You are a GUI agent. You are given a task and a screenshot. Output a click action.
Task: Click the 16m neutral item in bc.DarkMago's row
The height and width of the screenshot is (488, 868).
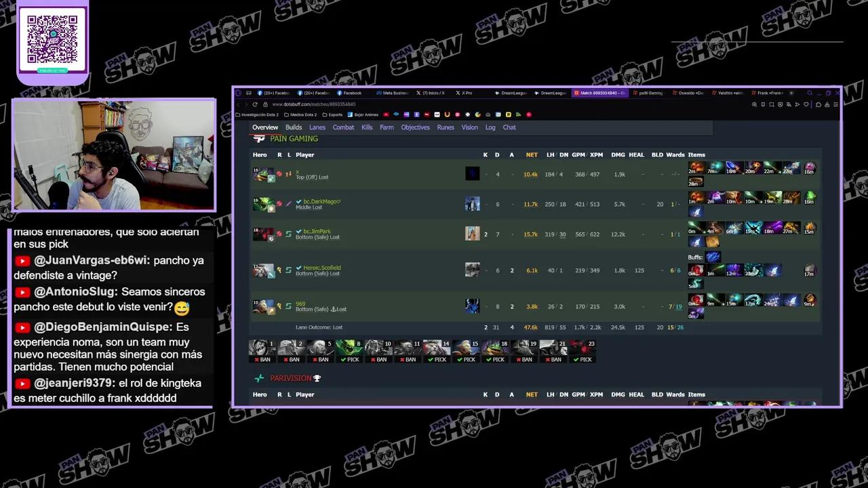[810, 197]
